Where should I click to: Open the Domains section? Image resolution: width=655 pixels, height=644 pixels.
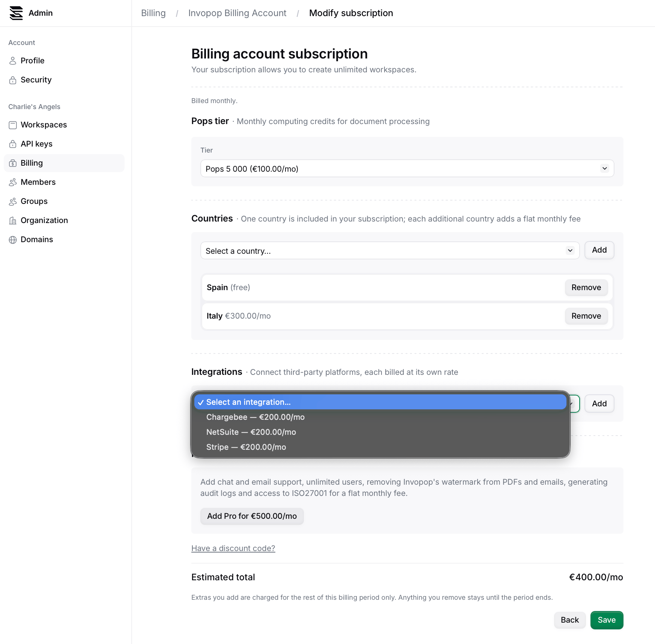click(x=64, y=240)
